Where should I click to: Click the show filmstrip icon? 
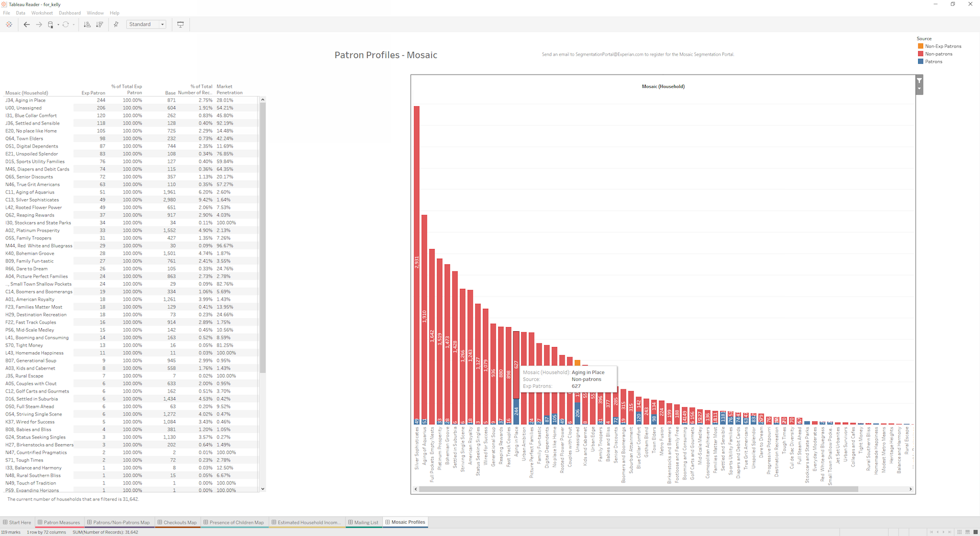967,532
